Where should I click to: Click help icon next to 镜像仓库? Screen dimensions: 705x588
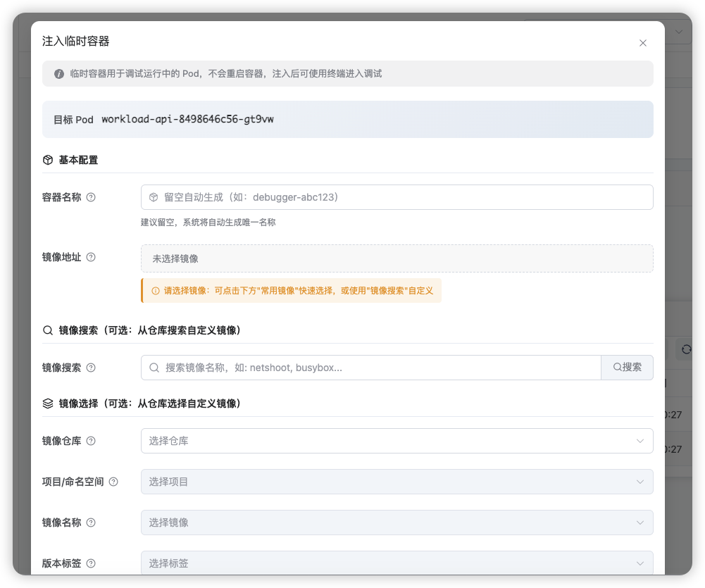click(x=91, y=441)
